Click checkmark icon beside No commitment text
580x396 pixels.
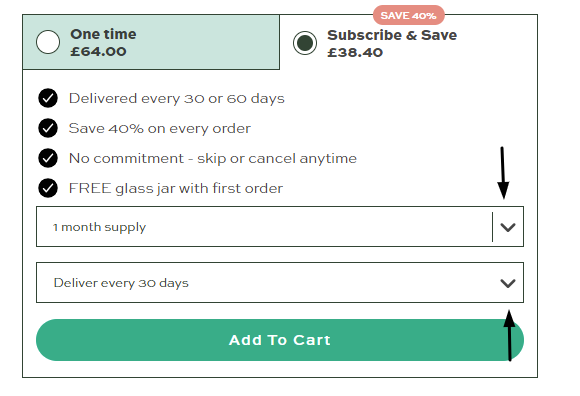point(48,158)
